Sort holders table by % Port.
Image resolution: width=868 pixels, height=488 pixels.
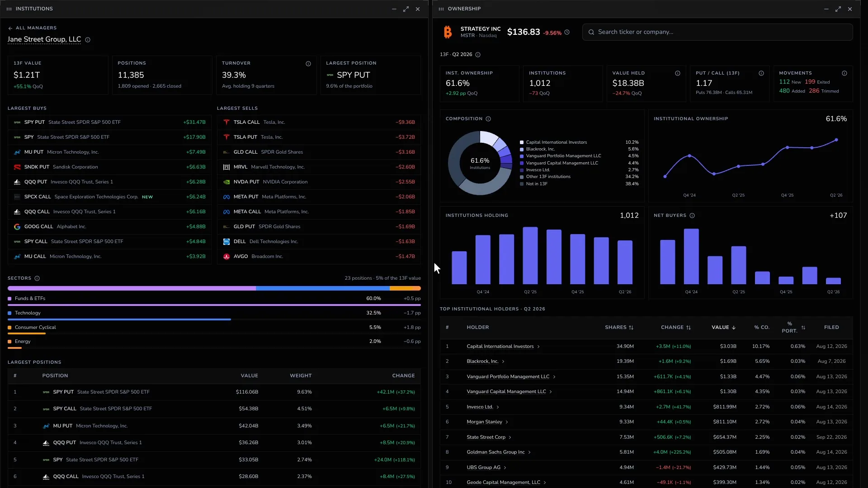[793, 328]
